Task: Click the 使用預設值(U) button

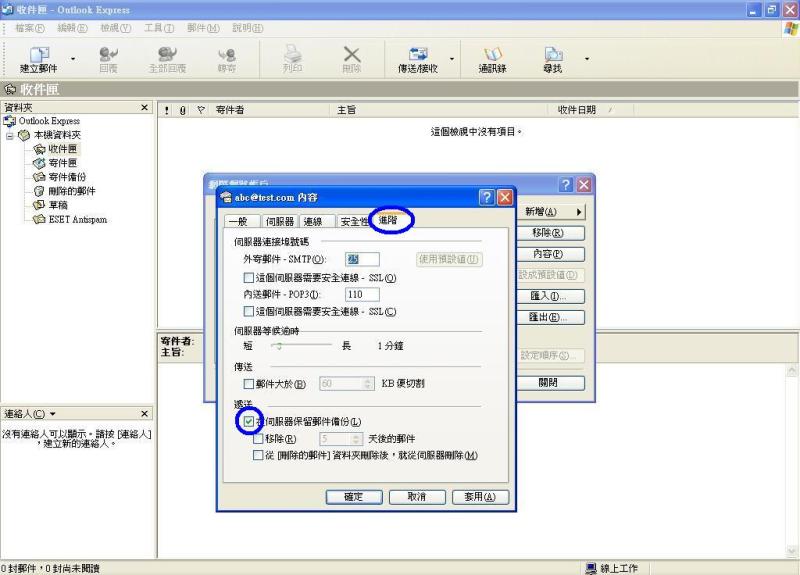Action: tap(449, 259)
